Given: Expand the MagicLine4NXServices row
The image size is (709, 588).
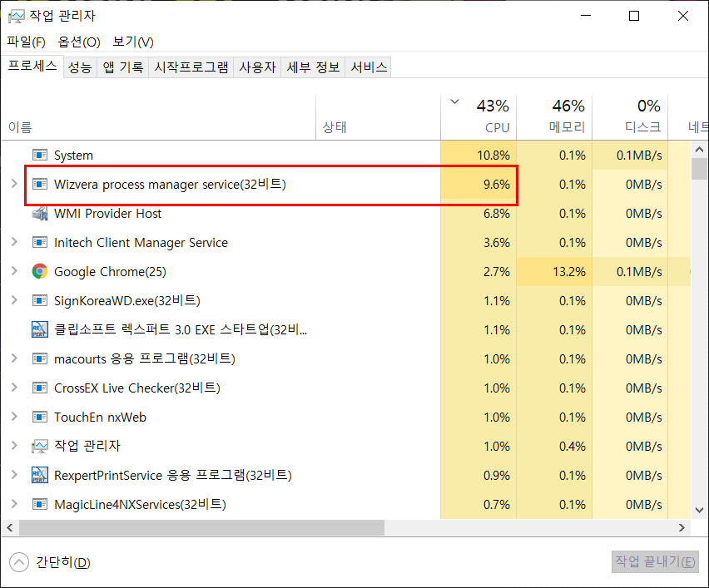Looking at the screenshot, I should (x=14, y=503).
